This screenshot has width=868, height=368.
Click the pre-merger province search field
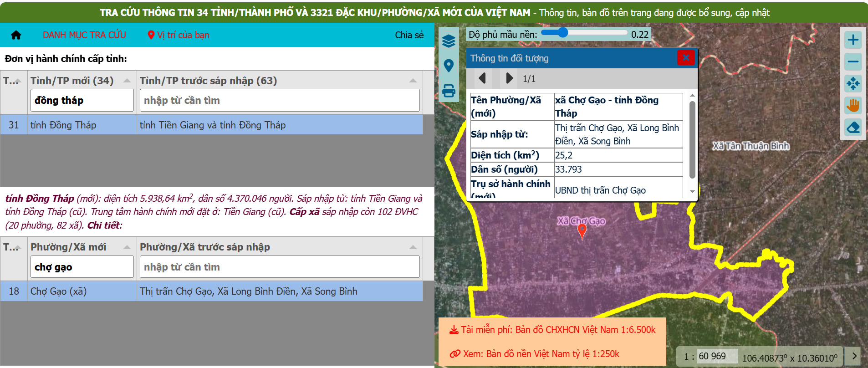click(x=280, y=100)
